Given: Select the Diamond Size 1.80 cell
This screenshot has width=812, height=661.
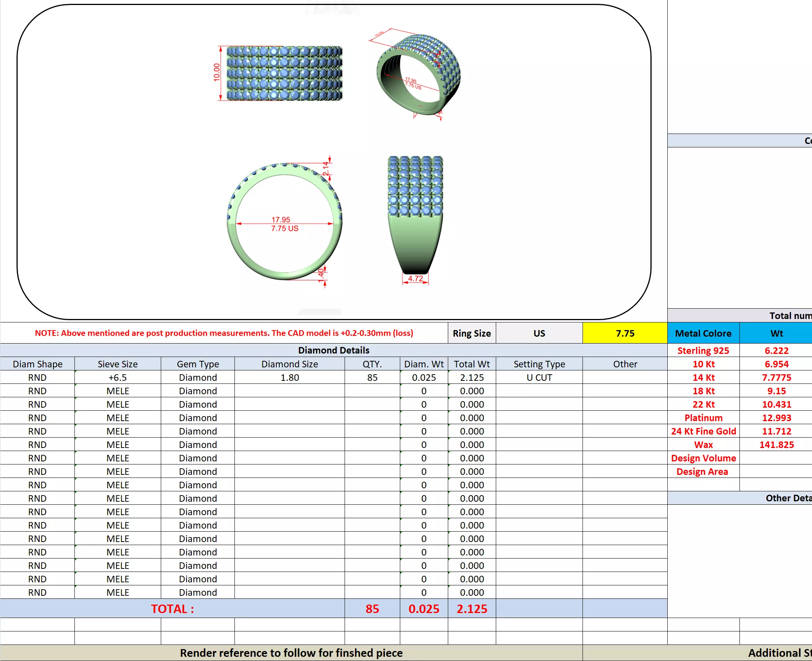Looking at the screenshot, I should tap(289, 377).
